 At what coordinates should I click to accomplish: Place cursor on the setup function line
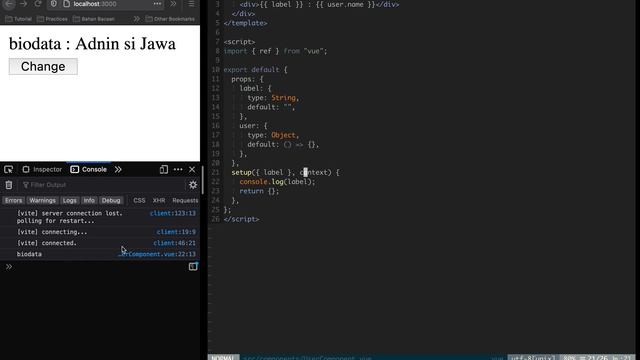[285, 172]
